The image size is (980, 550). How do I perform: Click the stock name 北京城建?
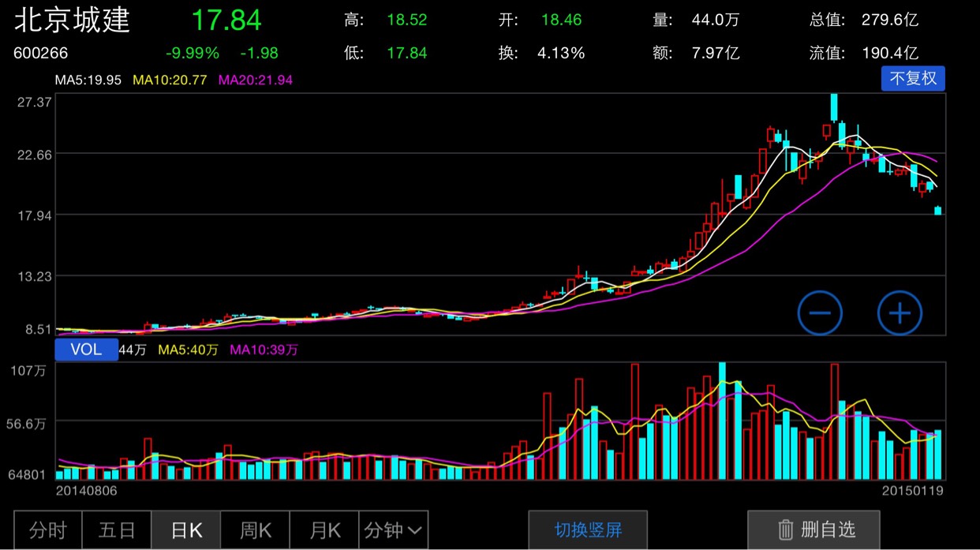click(72, 20)
